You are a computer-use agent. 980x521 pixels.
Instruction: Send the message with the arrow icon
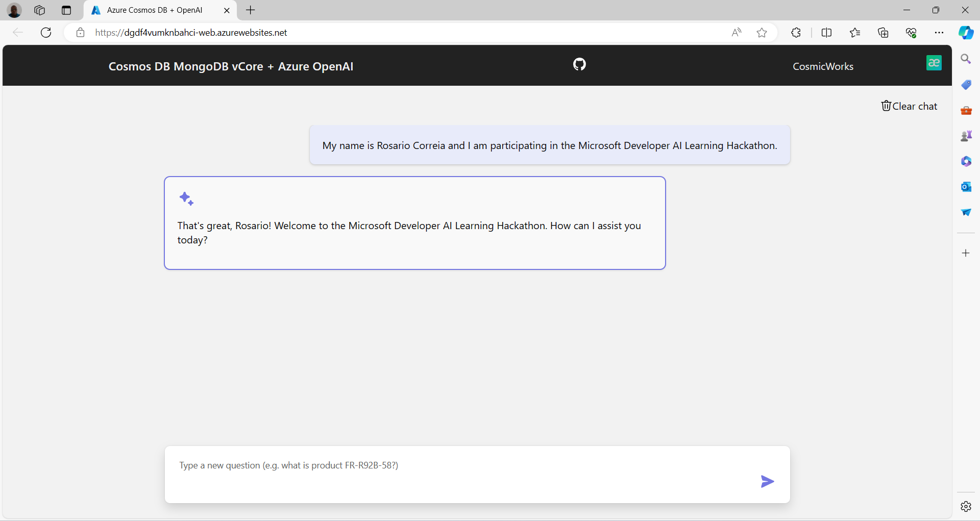pyautogui.click(x=767, y=481)
